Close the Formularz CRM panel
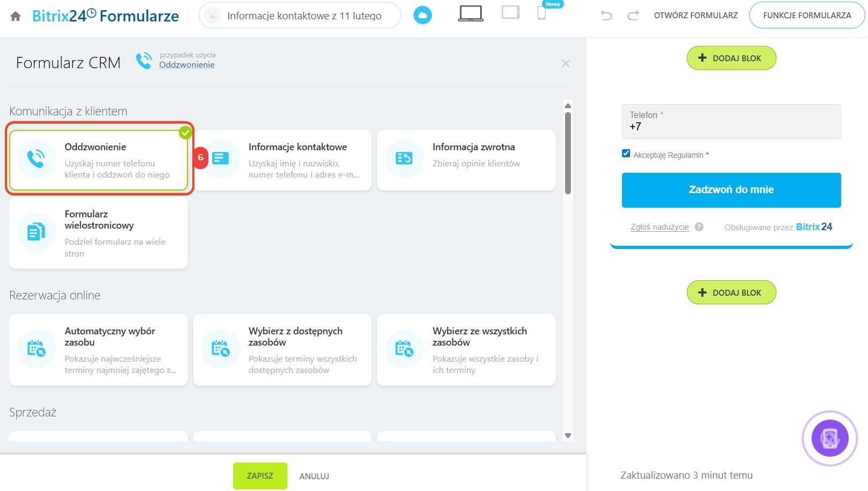The width and height of the screenshot is (868, 491). (566, 64)
